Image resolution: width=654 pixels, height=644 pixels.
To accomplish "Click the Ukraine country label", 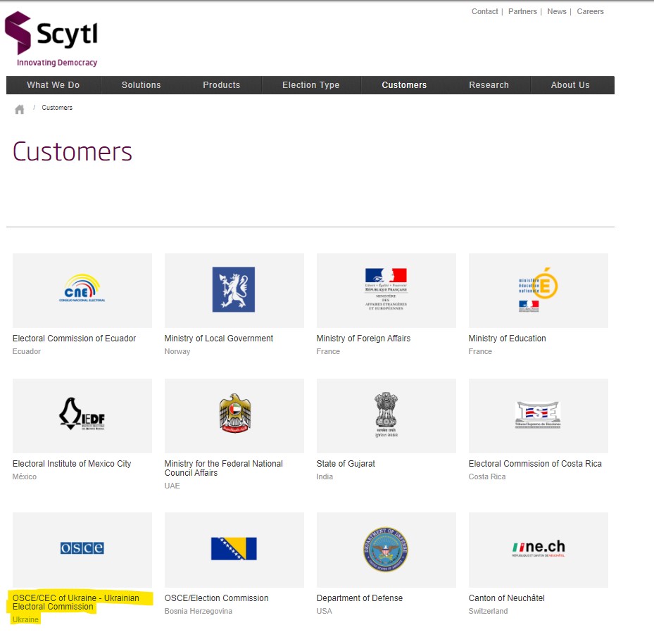I will click(x=25, y=620).
